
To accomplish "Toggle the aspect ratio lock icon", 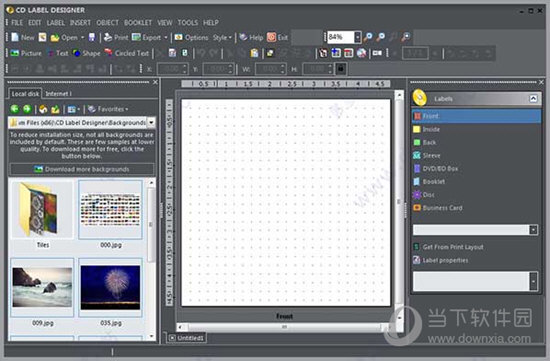I will (341, 68).
